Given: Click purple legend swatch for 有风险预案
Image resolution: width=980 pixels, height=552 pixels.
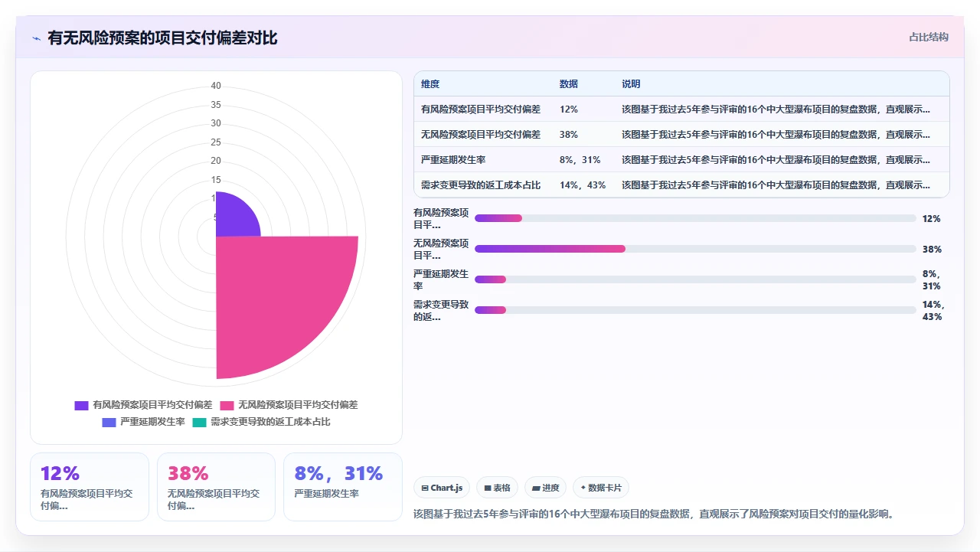Looking at the screenshot, I should pos(81,405).
